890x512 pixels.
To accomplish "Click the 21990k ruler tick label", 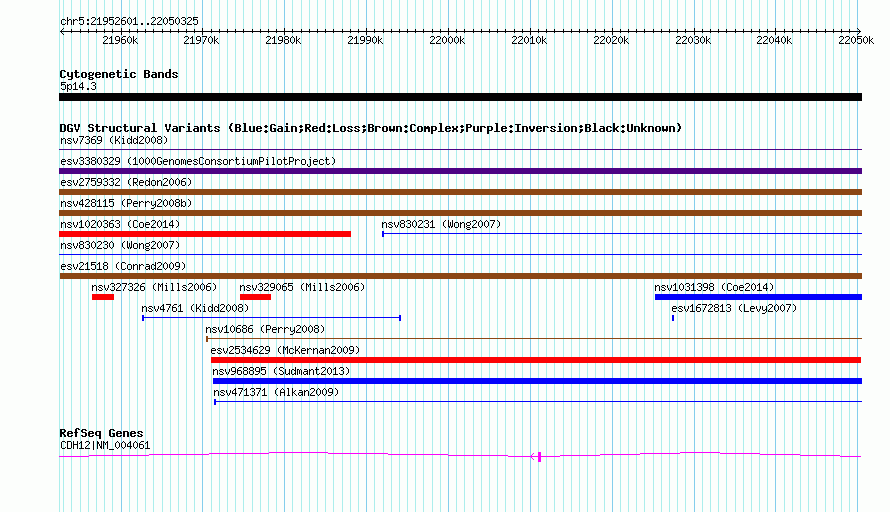I will [365, 40].
